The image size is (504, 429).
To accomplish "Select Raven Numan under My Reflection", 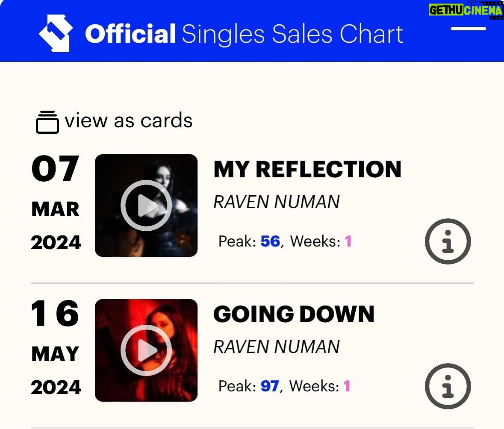I will click(276, 202).
